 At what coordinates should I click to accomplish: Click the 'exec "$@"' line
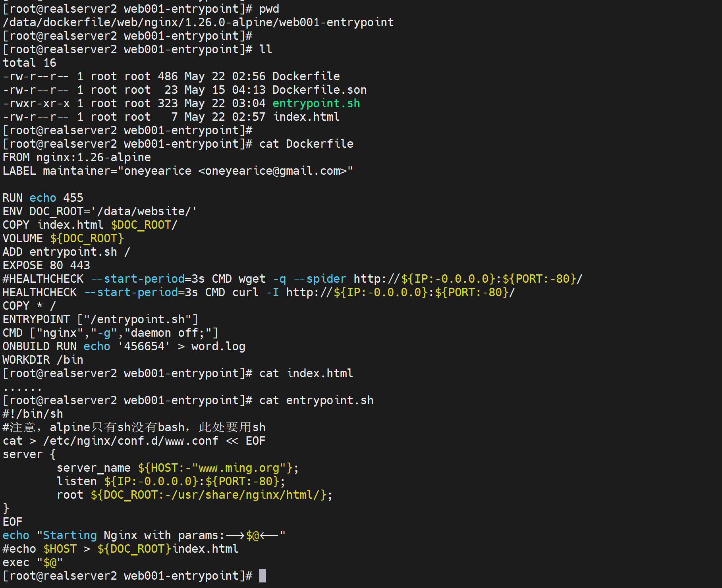tap(33, 562)
